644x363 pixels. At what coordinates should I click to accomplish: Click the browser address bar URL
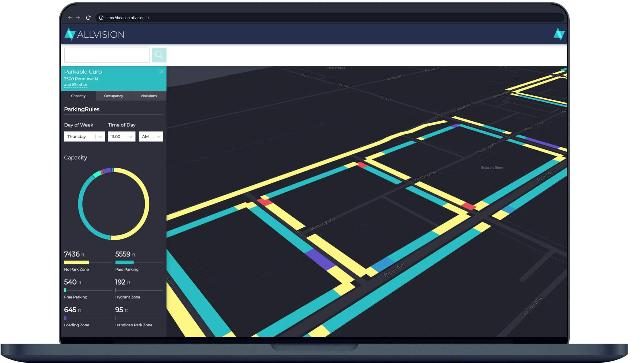pyautogui.click(x=127, y=18)
